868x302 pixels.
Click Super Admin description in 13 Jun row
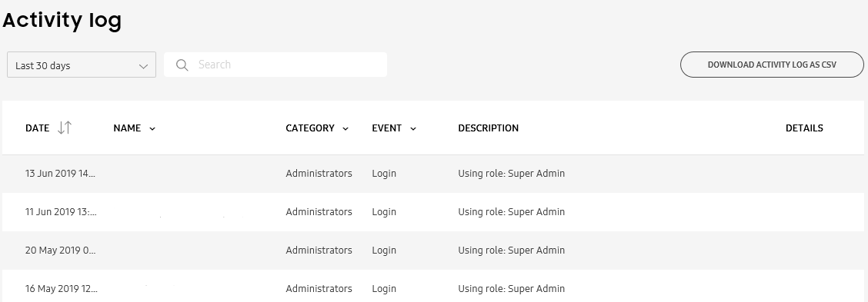point(512,174)
